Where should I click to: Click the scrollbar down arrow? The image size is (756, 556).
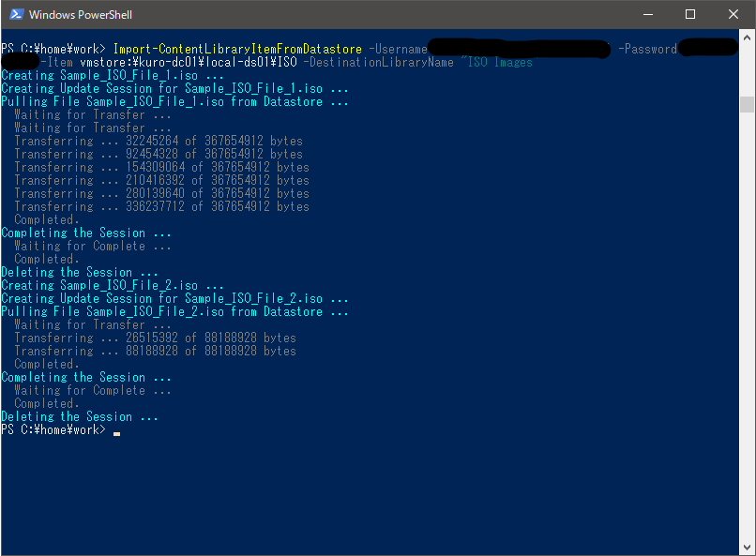click(747, 548)
